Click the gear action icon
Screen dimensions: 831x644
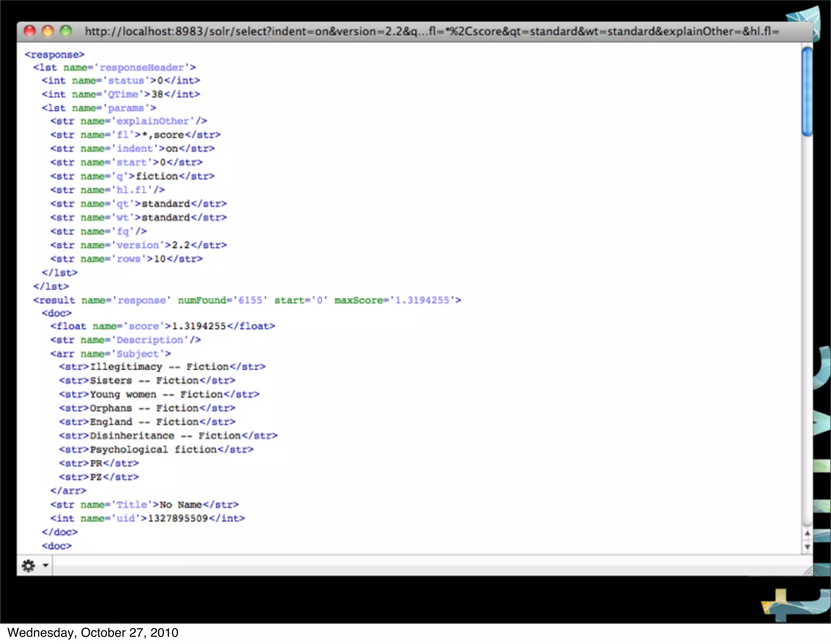[28, 565]
